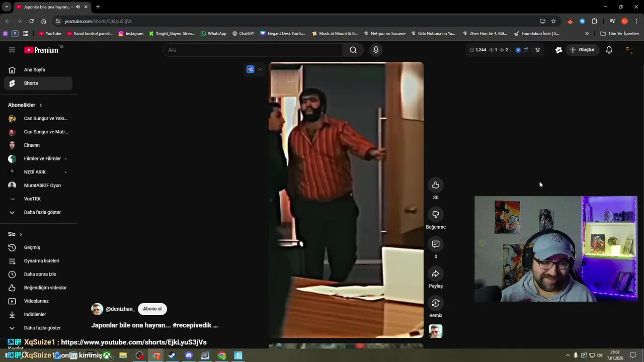Open YouTube notifications bell
The width and height of the screenshot is (644, 362).
pos(609,50)
